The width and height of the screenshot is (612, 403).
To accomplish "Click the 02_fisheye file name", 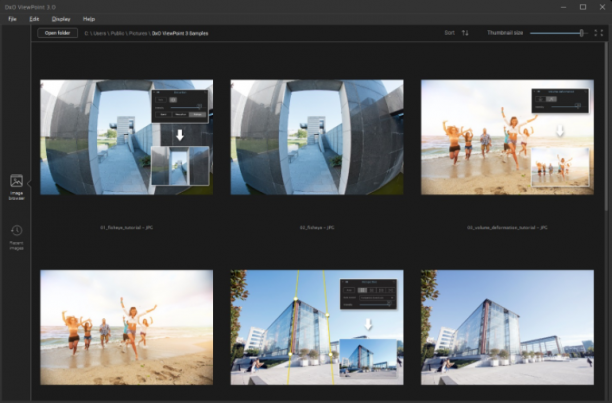I will coord(317,227).
